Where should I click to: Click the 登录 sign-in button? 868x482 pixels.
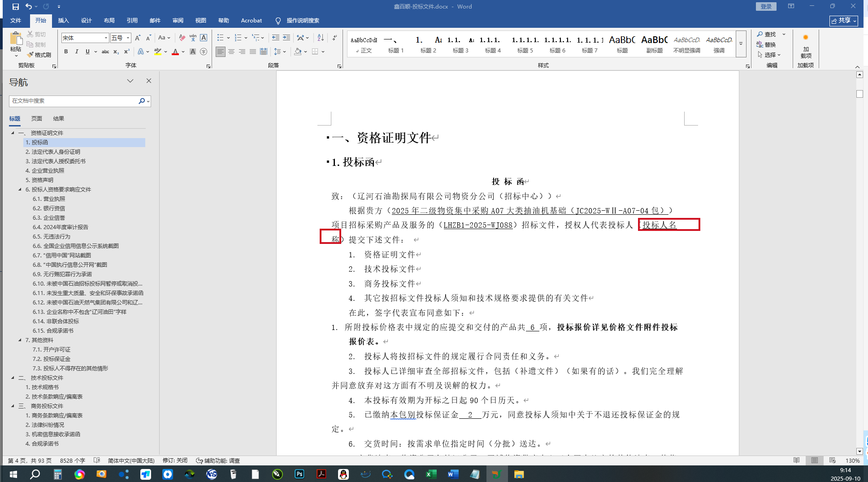(x=766, y=6)
